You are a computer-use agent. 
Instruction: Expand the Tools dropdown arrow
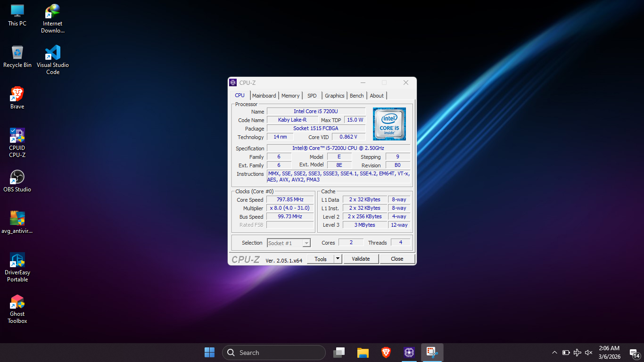click(338, 259)
